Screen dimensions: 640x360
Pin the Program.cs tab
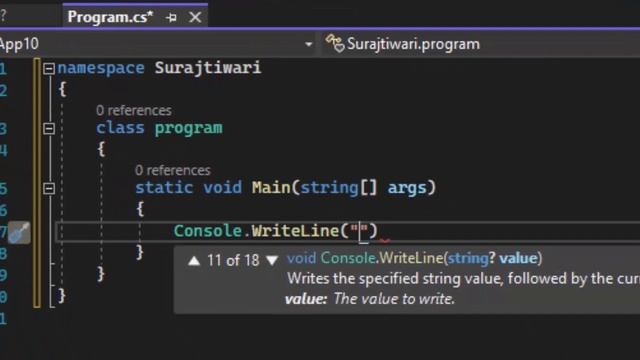pos(171,18)
